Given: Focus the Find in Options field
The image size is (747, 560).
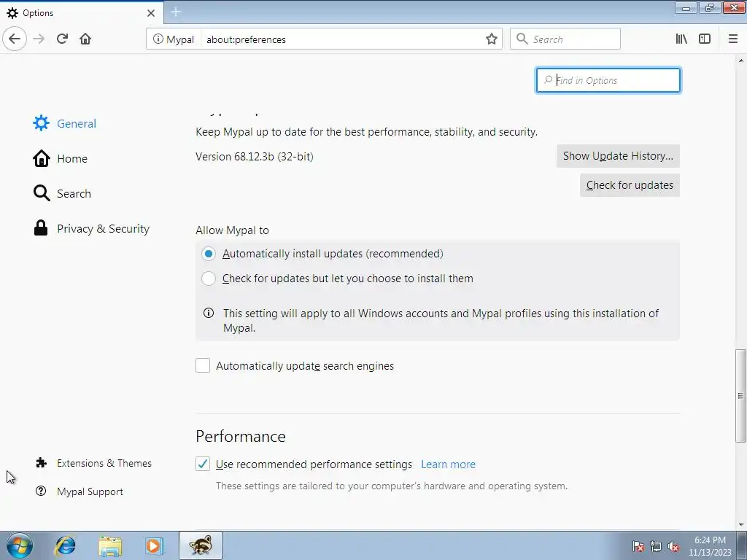Looking at the screenshot, I should [x=608, y=80].
